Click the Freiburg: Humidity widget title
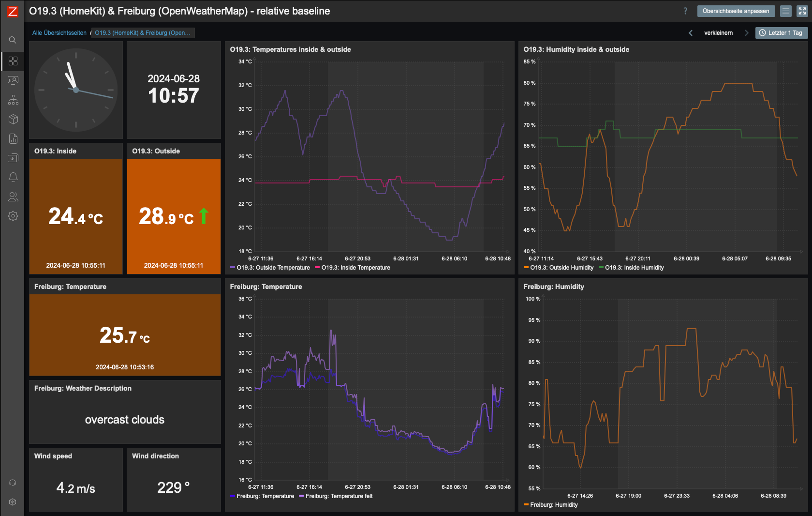 (x=554, y=287)
